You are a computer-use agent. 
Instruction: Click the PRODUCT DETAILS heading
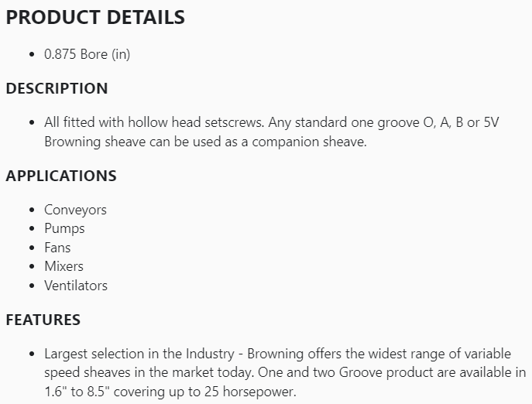pos(95,17)
